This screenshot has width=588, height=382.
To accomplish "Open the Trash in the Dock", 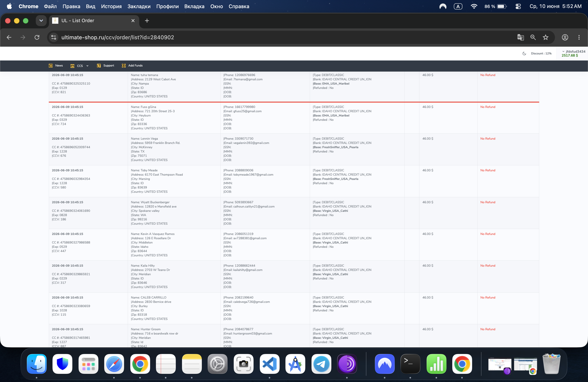I will (551, 364).
